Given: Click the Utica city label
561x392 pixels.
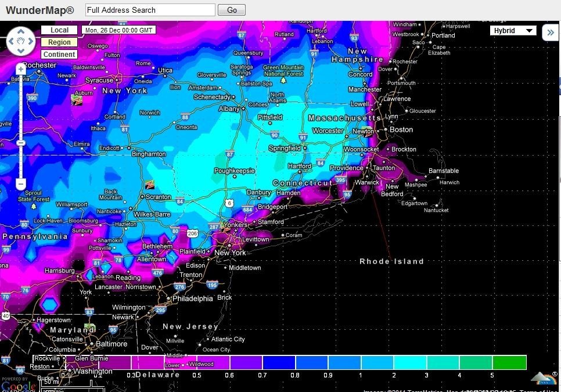Looking at the screenshot, I should [166, 70].
